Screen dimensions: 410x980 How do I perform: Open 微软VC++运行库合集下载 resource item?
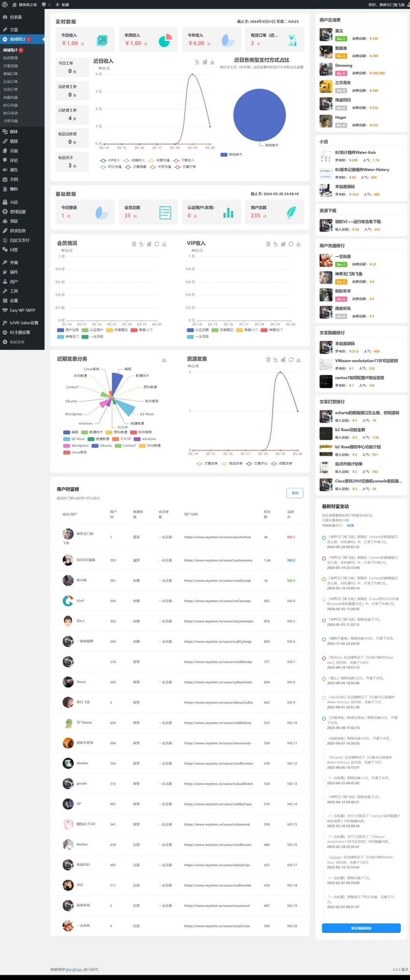pyautogui.click(x=358, y=222)
